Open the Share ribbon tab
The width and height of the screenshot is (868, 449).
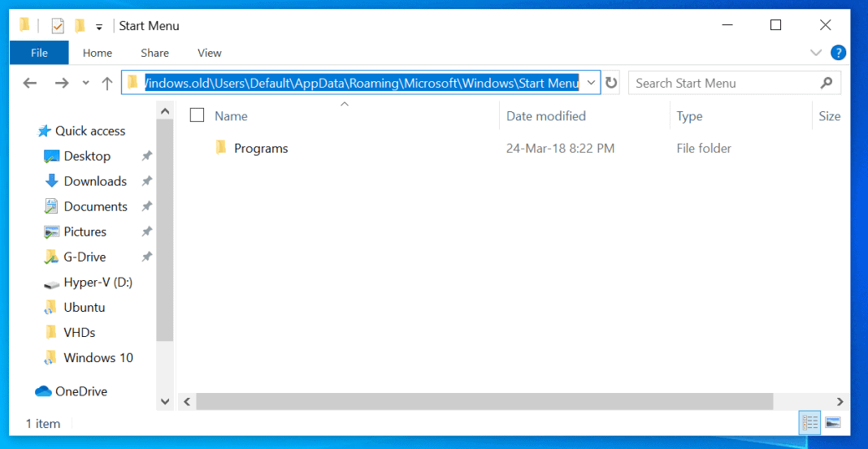point(154,53)
